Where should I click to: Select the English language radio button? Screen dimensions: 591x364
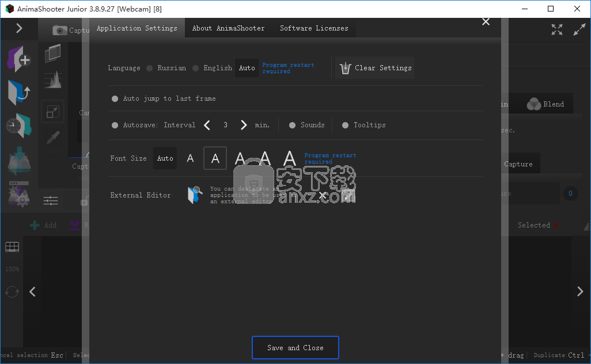click(x=196, y=68)
